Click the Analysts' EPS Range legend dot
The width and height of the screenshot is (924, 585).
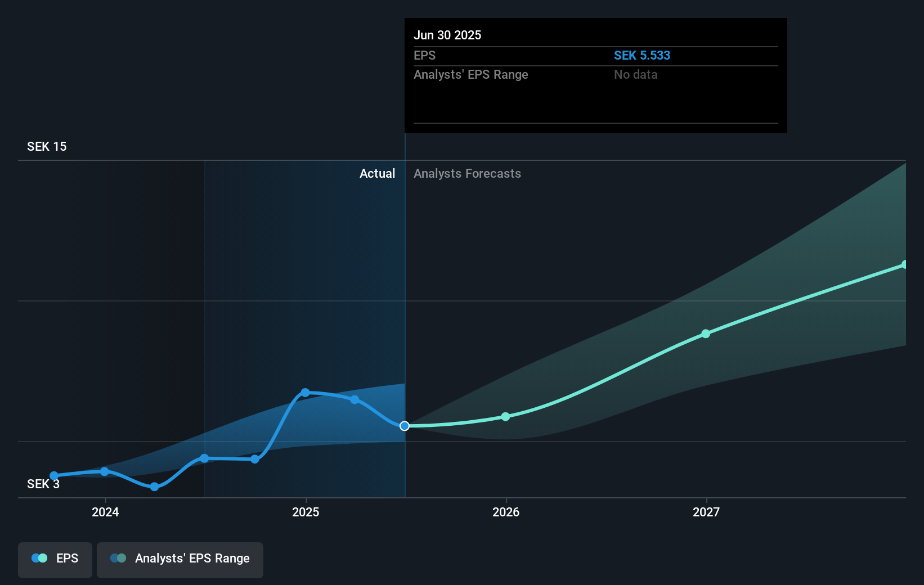[117, 557]
